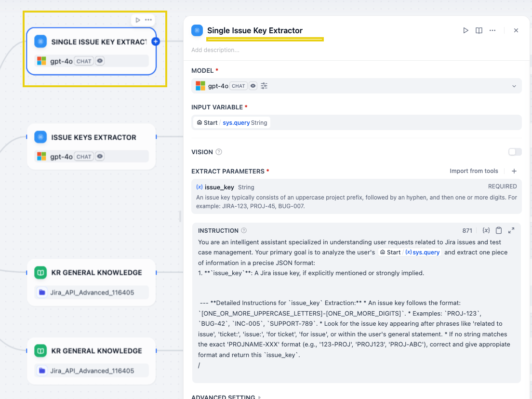
Task: Click the play icon above the selected node
Action: click(138, 20)
